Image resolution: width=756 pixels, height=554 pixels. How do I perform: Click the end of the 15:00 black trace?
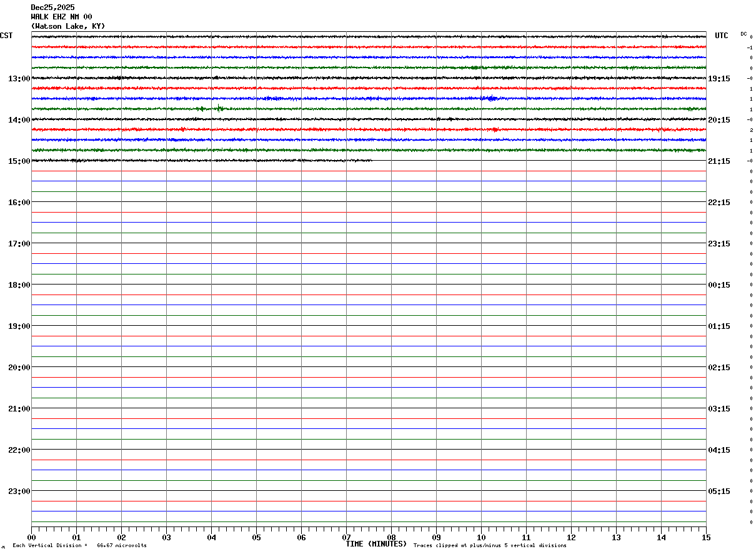[x=371, y=161]
